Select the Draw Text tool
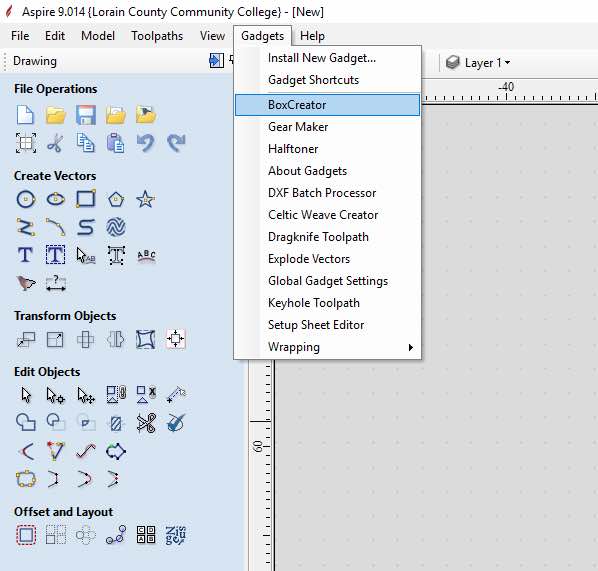This screenshot has width=598, height=571. [25, 255]
